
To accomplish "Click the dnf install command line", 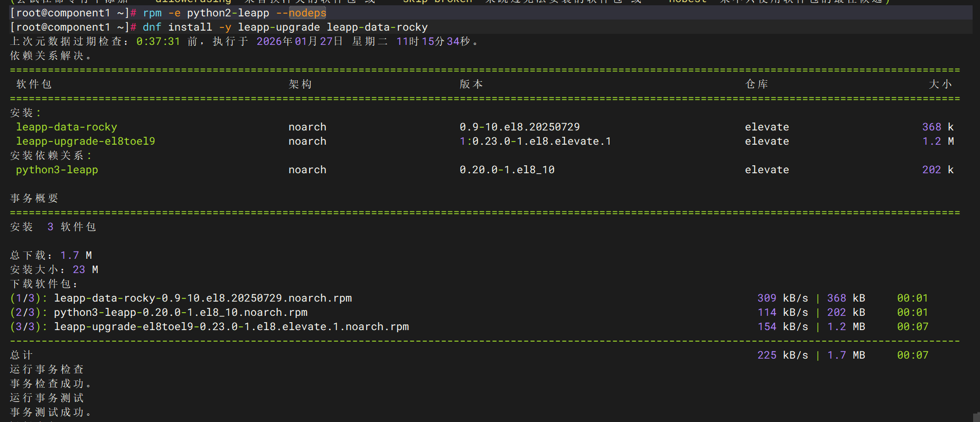I will 285,27.
